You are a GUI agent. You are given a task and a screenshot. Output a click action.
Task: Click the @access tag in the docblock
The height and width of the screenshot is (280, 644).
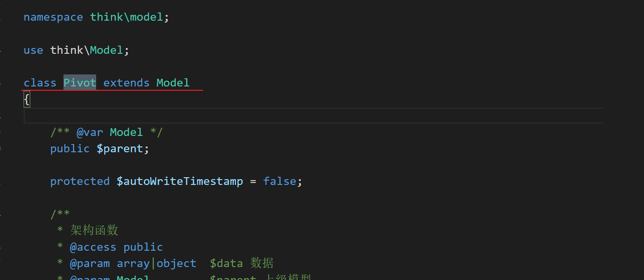93,247
